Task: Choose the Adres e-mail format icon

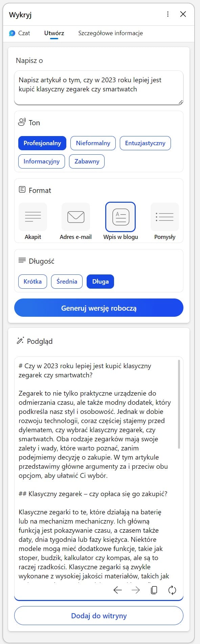Action: click(76, 217)
